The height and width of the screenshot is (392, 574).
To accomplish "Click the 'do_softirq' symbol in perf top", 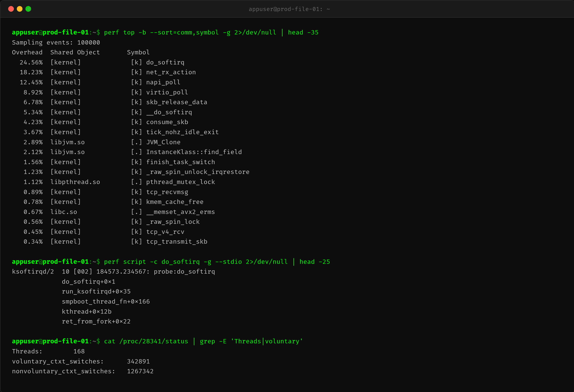I will click(165, 62).
